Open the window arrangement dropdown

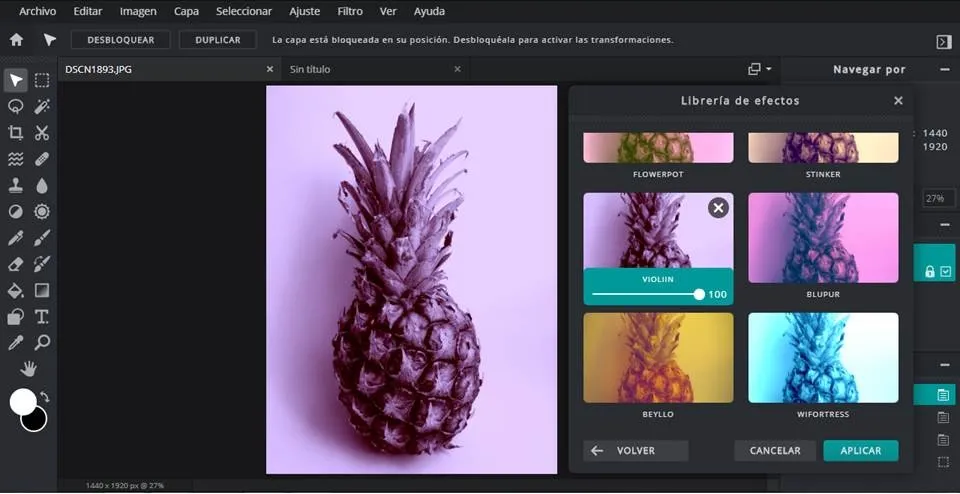click(760, 69)
